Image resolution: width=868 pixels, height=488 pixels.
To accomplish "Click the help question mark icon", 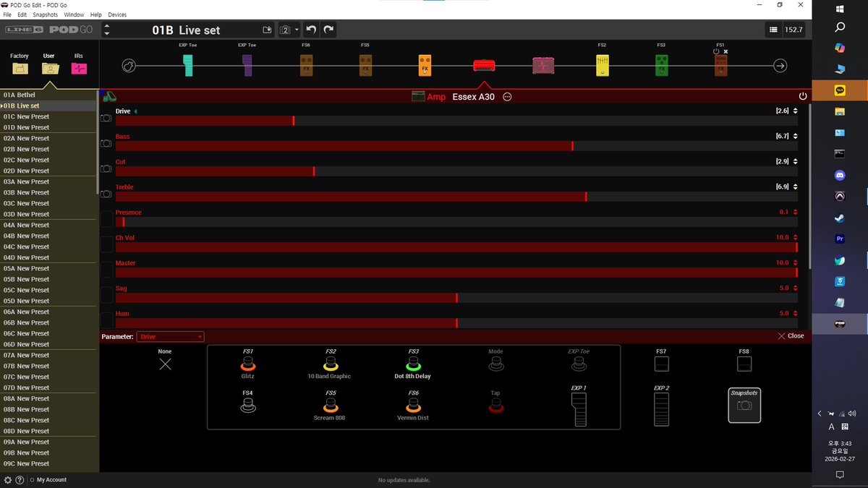I will click(20, 480).
